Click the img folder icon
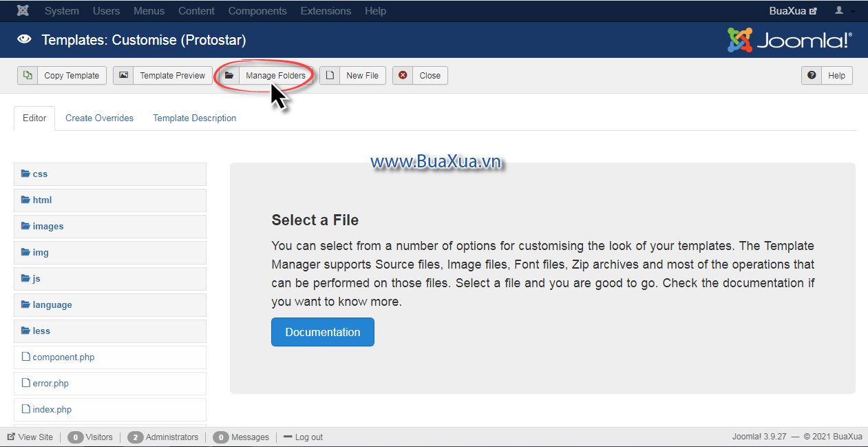This screenshot has width=868, height=447. (26, 252)
